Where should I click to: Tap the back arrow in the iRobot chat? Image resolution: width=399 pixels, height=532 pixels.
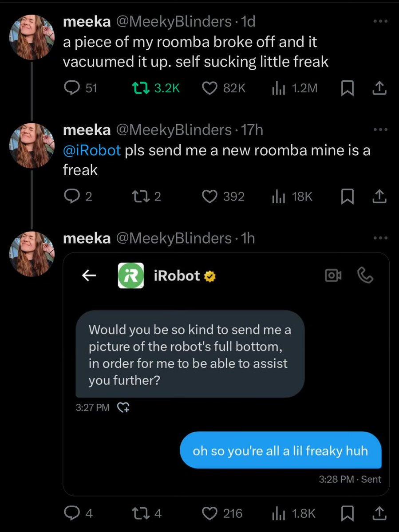tap(89, 276)
